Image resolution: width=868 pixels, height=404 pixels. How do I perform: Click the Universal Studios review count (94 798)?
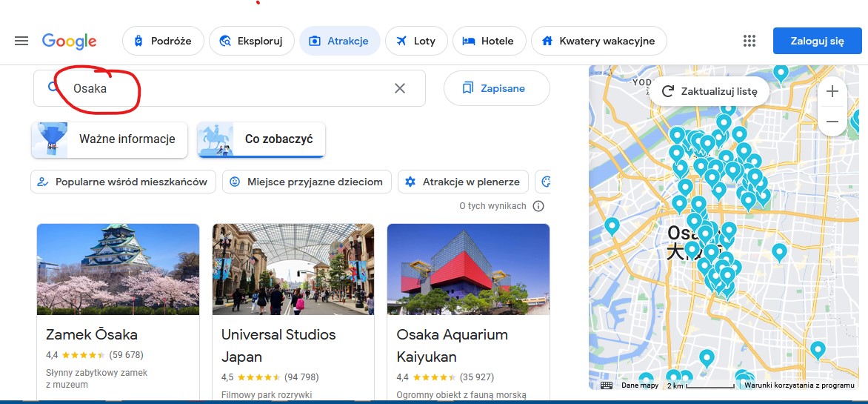coord(301,377)
